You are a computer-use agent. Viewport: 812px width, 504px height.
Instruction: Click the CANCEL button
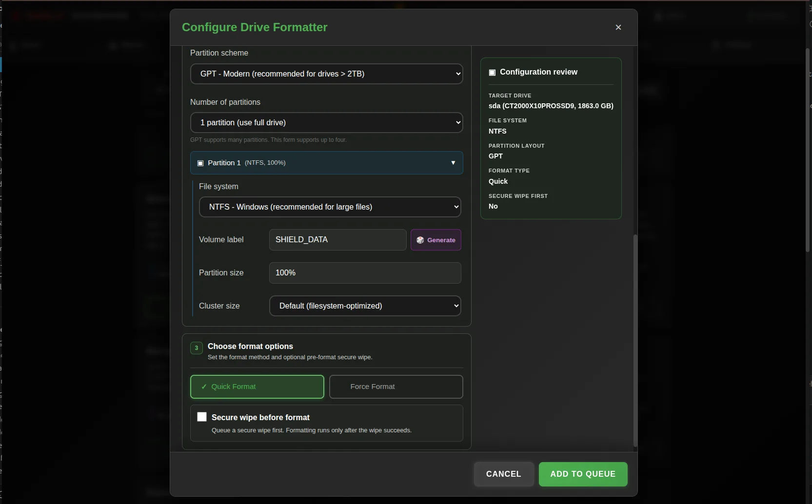coord(504,474)
